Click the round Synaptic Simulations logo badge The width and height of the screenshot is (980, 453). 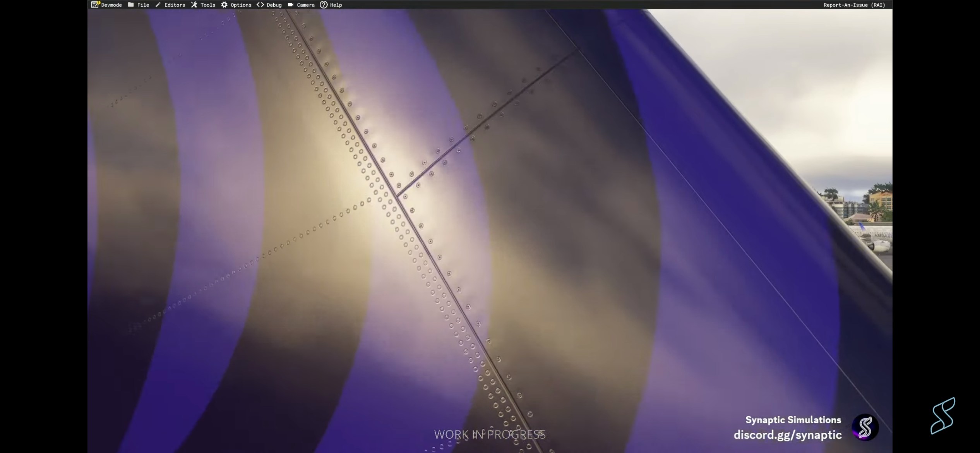[865, 427]
